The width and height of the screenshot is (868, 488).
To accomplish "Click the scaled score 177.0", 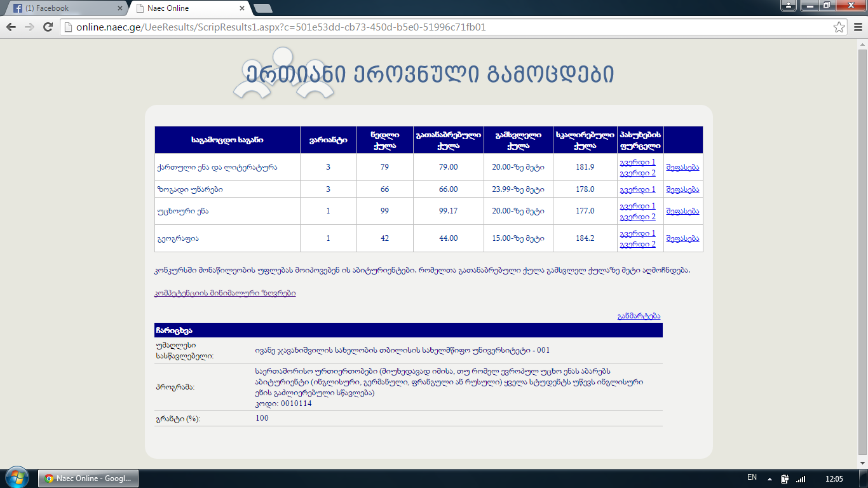I will [x=585, y=211].
